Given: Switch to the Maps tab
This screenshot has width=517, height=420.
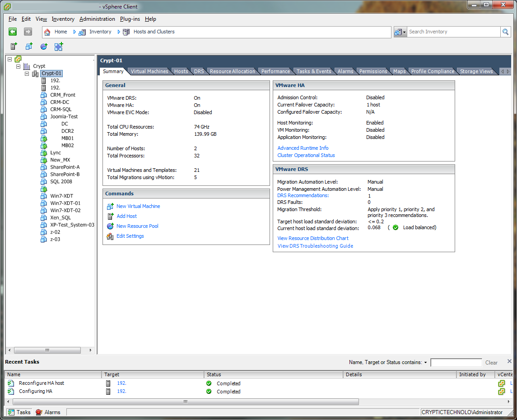Looking at the screenshot, I should [399, 71].
